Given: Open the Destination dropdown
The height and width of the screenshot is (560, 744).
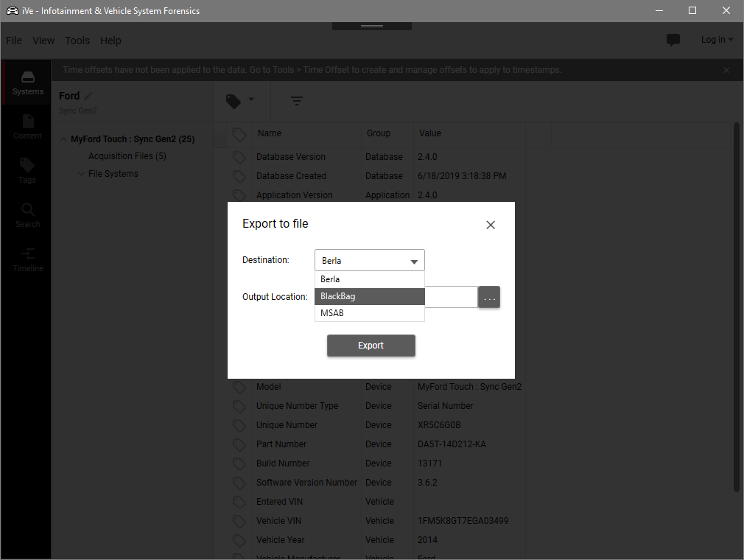Looking at the screenshot, I should 370,260.
